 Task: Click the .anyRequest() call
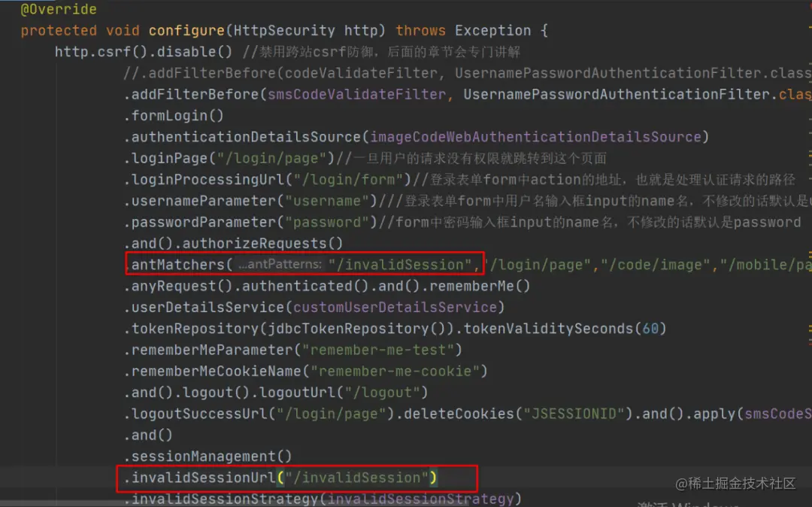point(178,285)
